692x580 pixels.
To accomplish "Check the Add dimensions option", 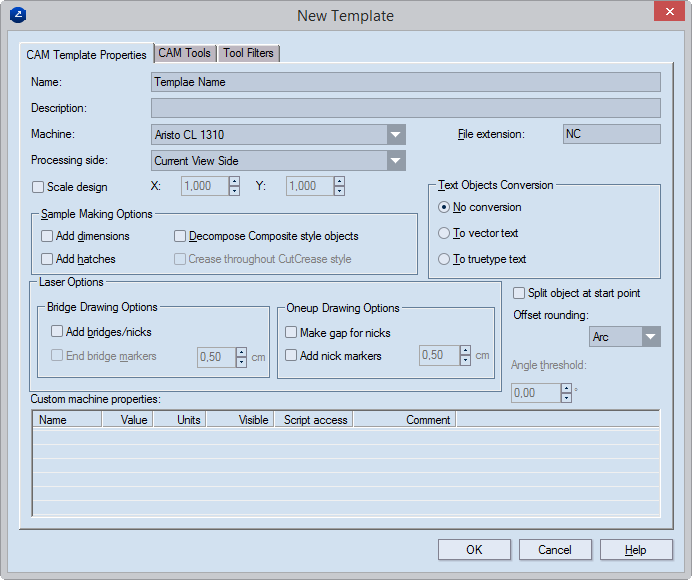I will (x=48, y=236).
